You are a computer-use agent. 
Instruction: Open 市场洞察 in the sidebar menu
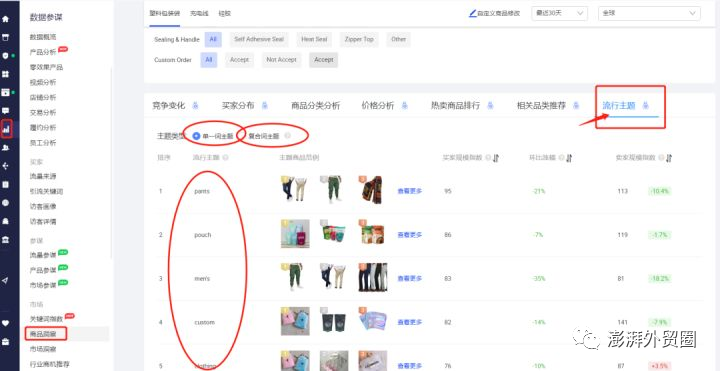(x=43, y=349)
